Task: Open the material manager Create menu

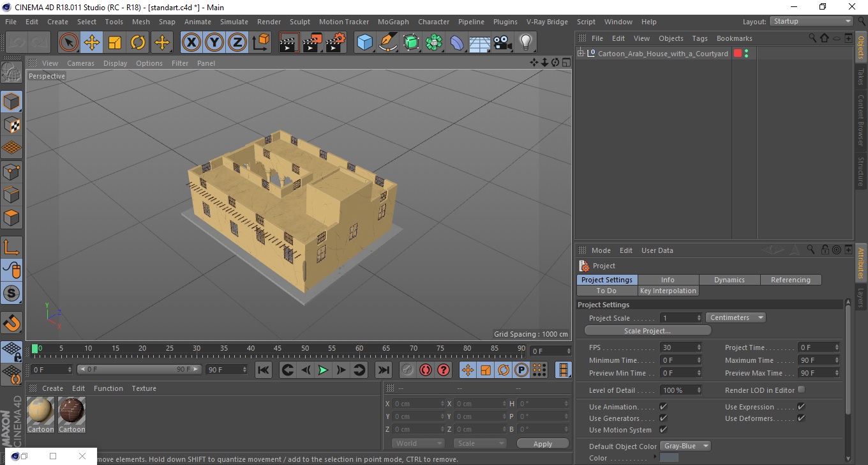Action: point(52,388)
